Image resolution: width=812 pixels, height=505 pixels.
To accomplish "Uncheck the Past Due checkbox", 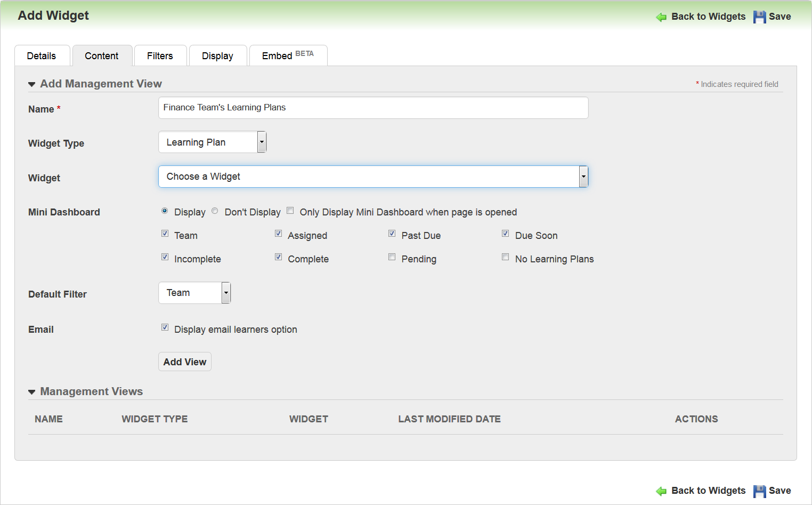I will (392, 234).
